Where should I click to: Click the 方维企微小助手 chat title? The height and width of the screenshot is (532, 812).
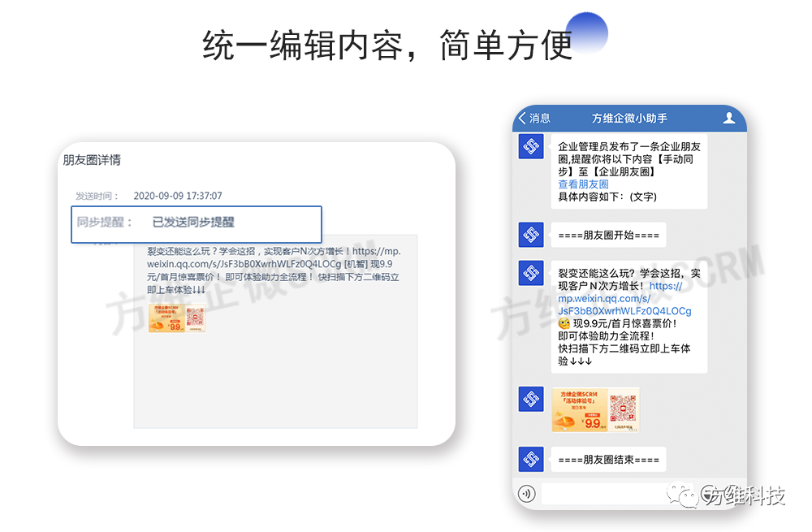pyautogui.click(x=629, y=119)
